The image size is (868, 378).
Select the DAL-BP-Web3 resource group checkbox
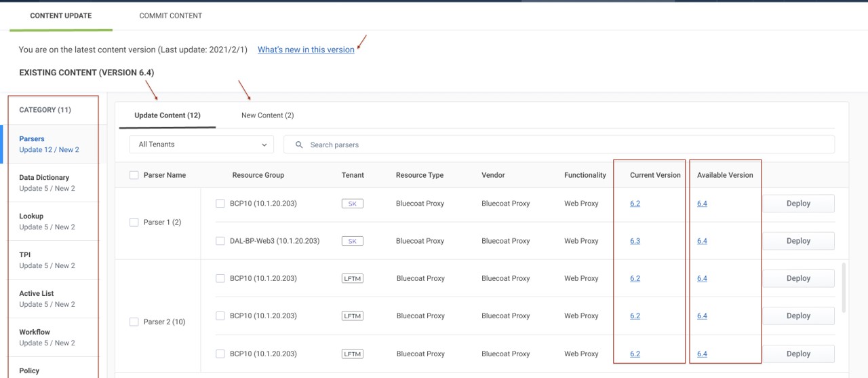coord(220,241)
